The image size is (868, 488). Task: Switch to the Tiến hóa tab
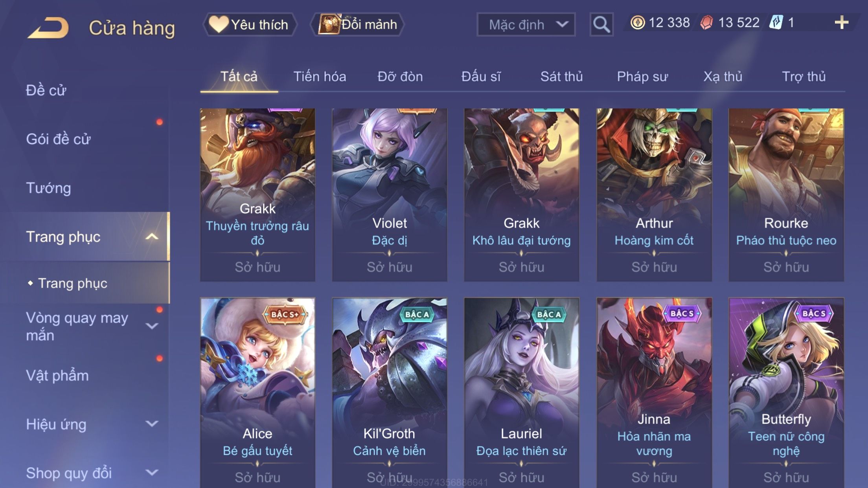tap(320, 76)
